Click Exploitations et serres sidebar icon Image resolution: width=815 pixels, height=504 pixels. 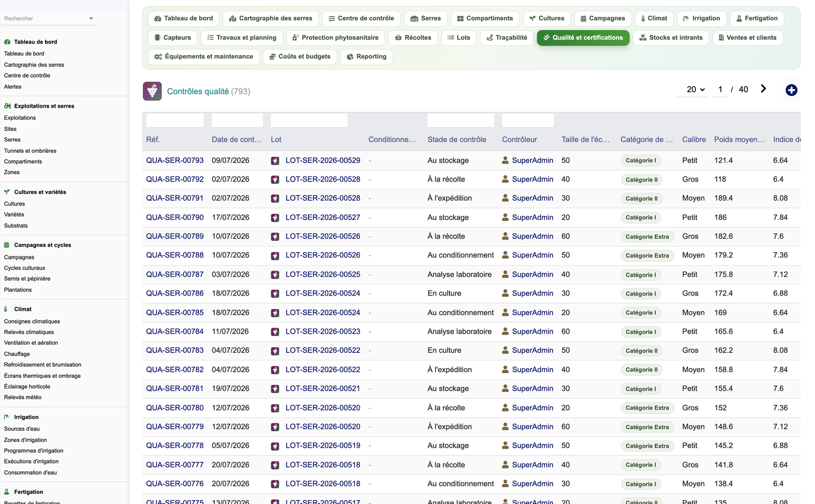pos(7,106)
